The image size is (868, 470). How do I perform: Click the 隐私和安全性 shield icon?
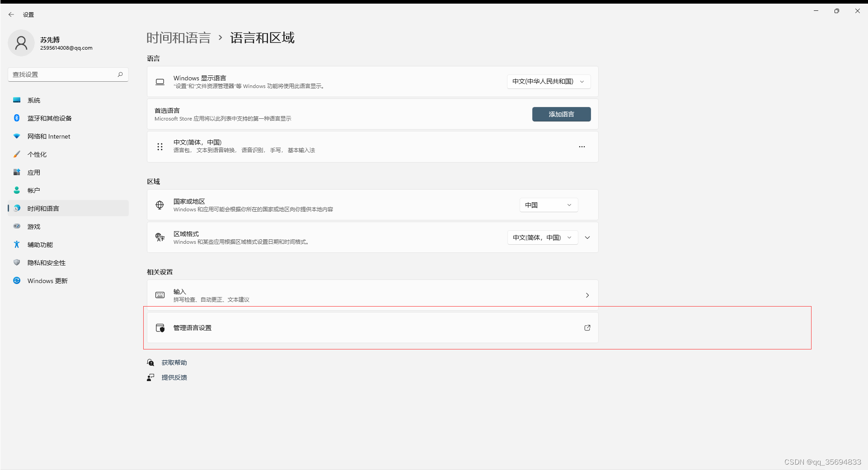(x=17, y=262)
